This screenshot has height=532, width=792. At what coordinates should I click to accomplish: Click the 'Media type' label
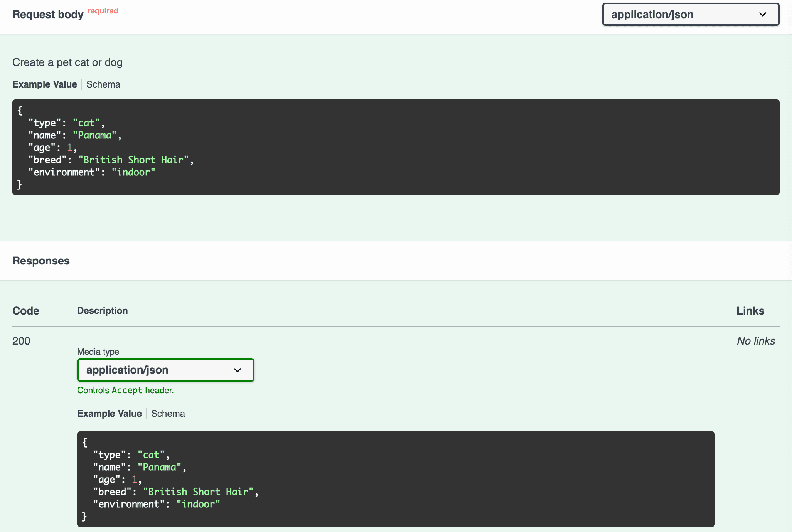pos(98,352)
